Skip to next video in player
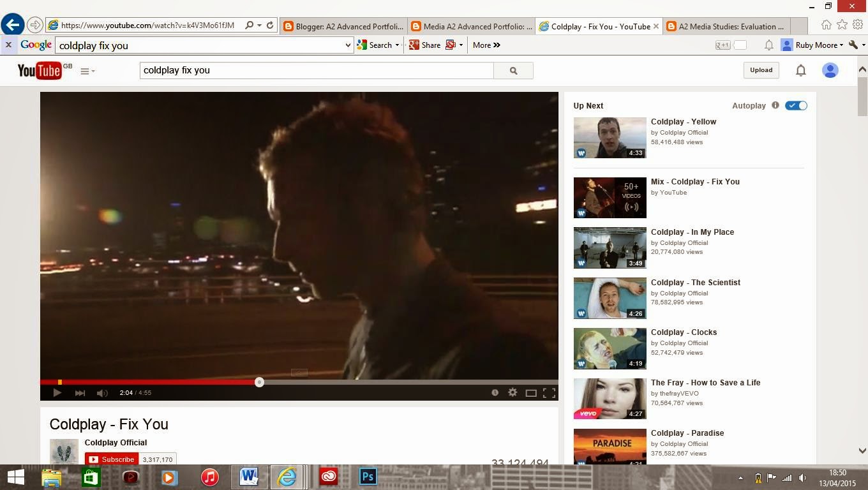This screenshot has height=490, width=868. point(80,393)
